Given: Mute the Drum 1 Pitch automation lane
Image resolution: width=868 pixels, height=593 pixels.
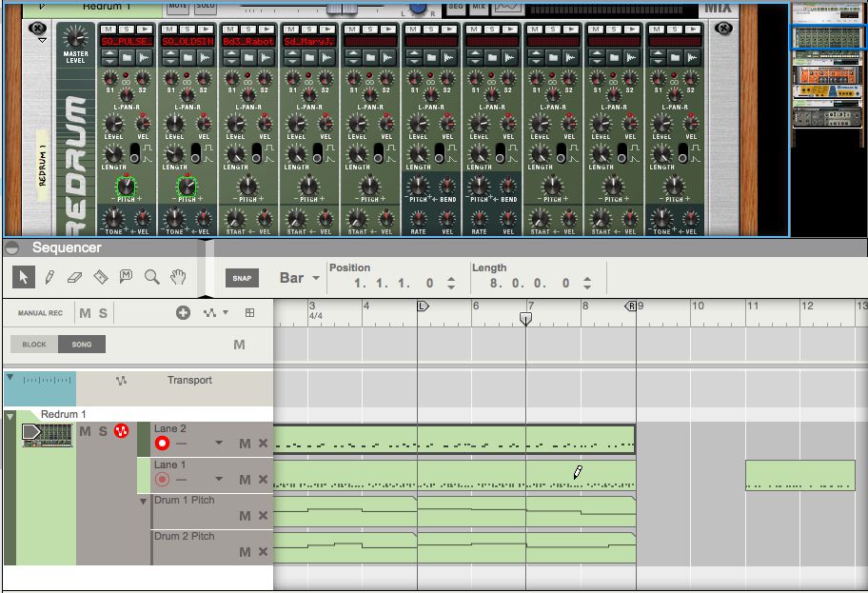Looking at the screenshot, I should click(x=245, y=516).
